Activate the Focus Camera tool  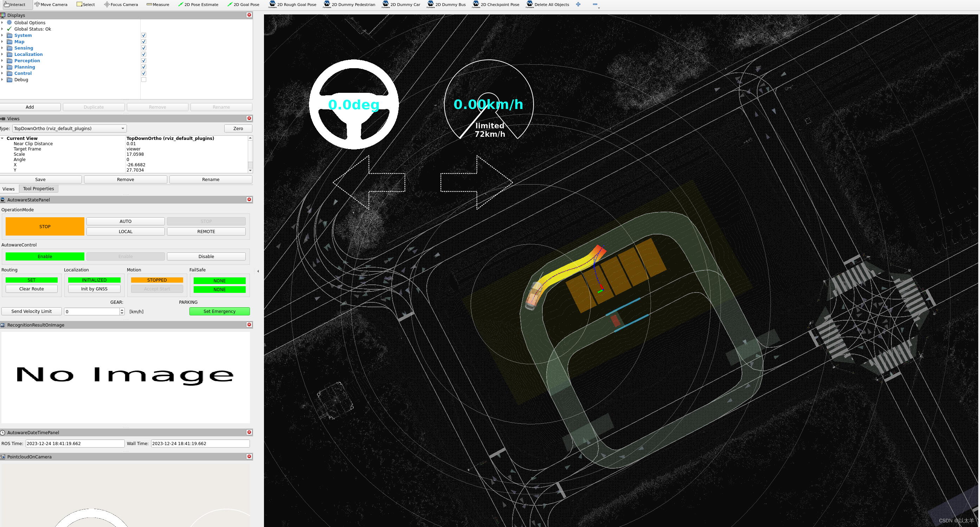[121, 5]
